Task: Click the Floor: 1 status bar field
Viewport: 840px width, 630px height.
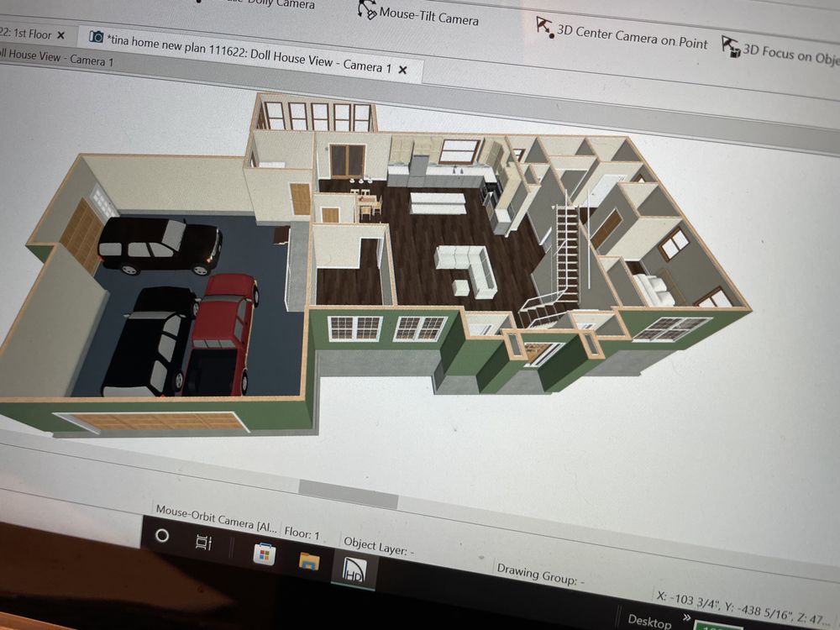Action: (x=302, y=533)
